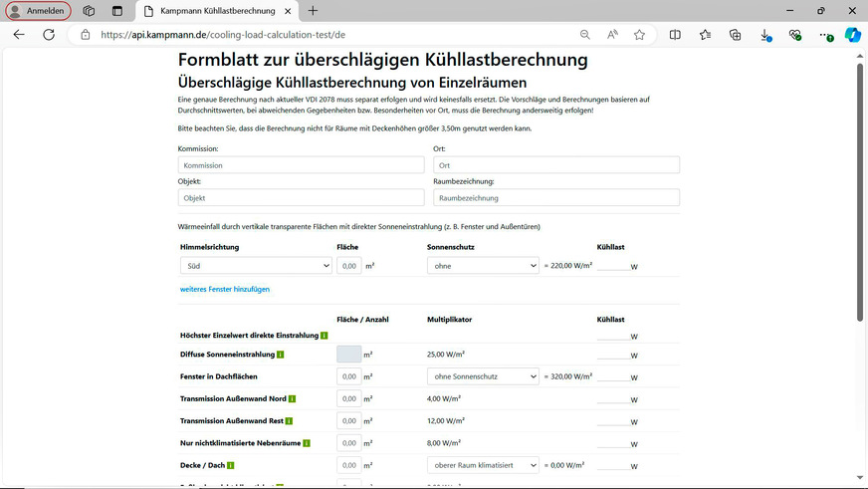This screenshot has height=489, width=868.
Task: Open browser essentials heart icon
Action: 795,35
